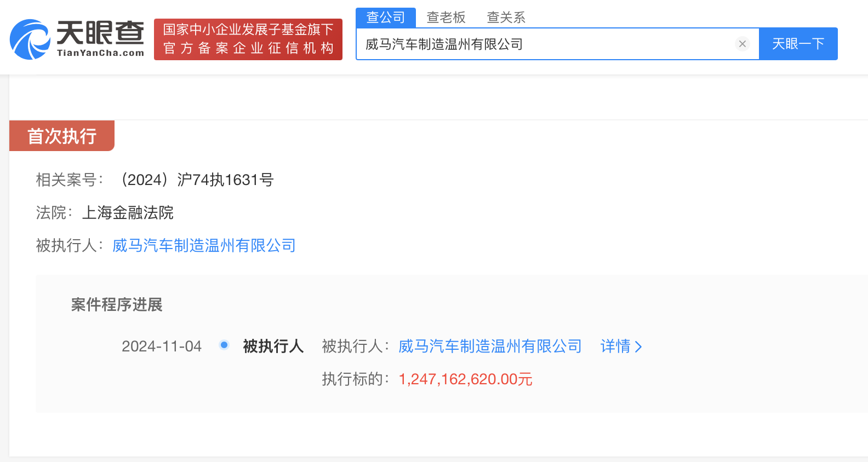868x462 pixels.
Task: Select the 首次执行 red tag
Action: point(62,136)
